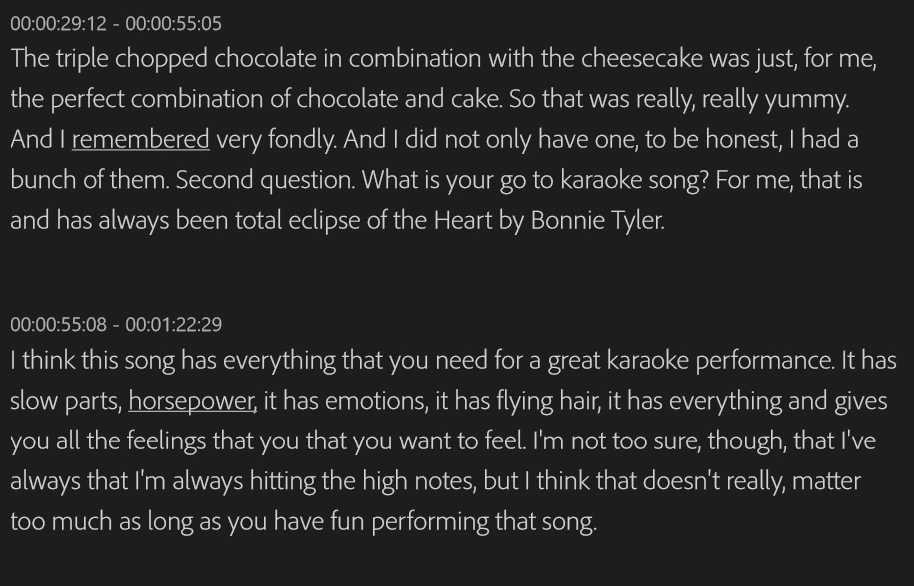
Task: Click the start timecode 00:00:55:08
Action: (58, 325)
